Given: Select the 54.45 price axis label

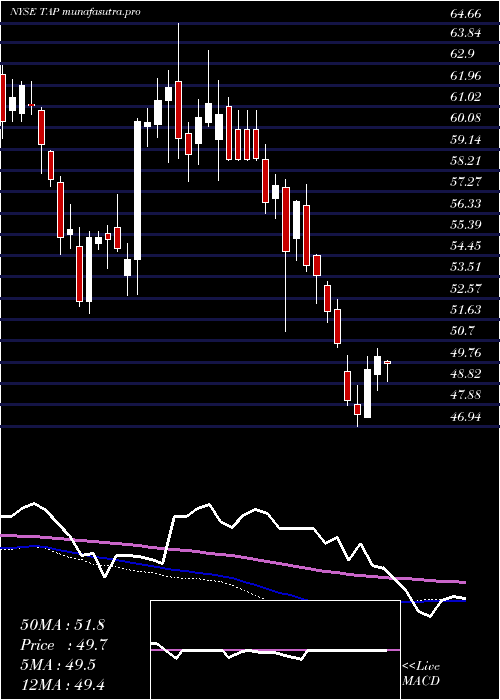Looking at the screenshot, I should 466,246.
